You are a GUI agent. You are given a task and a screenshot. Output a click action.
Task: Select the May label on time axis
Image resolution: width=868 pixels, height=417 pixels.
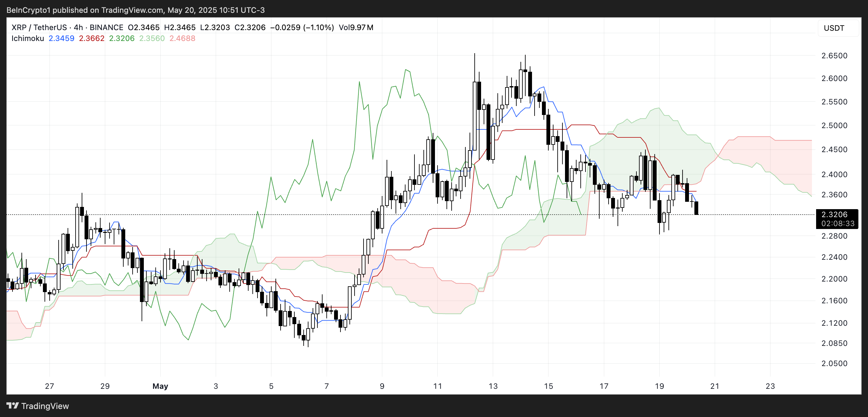click(160, 386)
